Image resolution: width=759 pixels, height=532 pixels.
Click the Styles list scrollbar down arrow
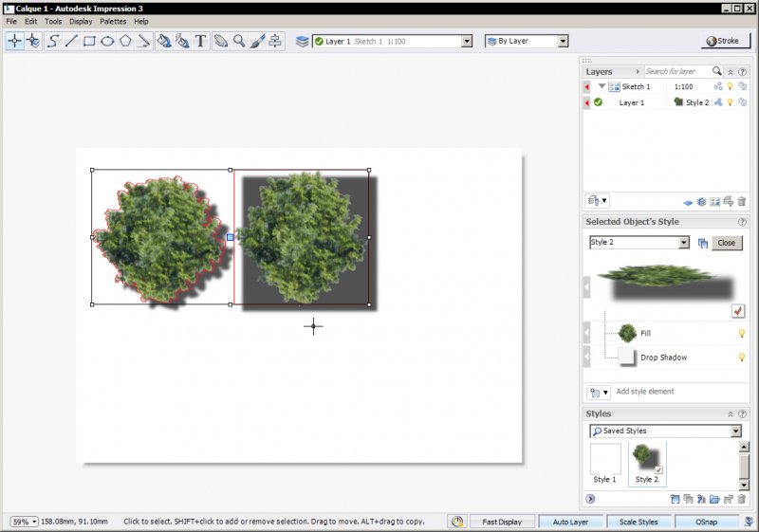click(x=744, y=485)
